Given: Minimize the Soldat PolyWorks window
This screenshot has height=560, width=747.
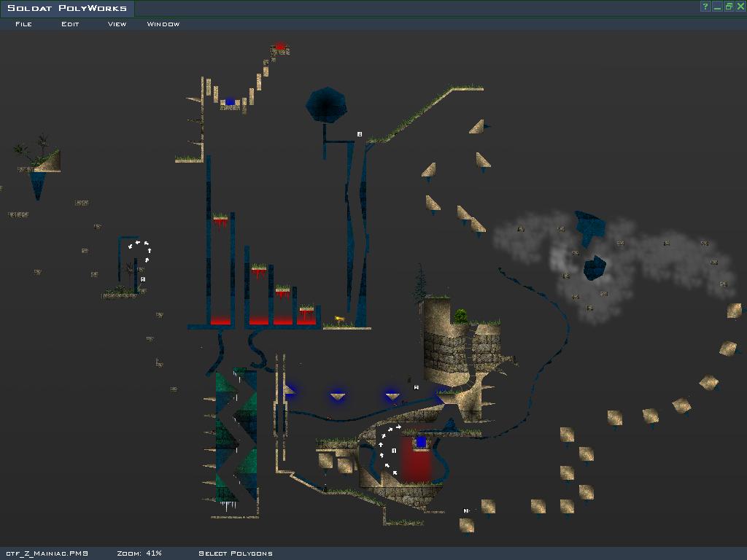Looking at the screenshot, I should click(x=717, y=7).
